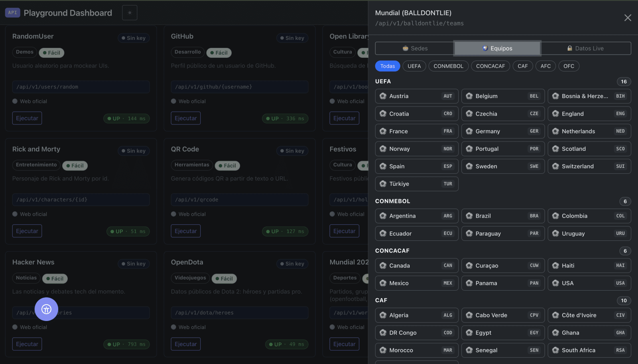This screenshot has height=364, width=638.
Task: Select the Todas confederation filter
Action: coord(388,66)
